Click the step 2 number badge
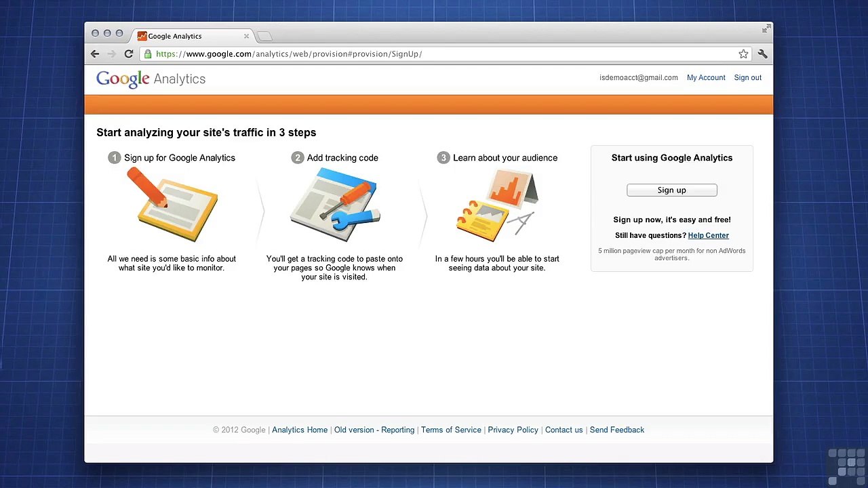 (298, 157)
